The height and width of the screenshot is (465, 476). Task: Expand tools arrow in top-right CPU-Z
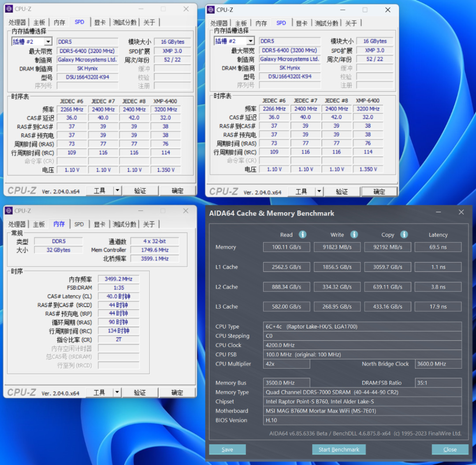tap(319, 192)
